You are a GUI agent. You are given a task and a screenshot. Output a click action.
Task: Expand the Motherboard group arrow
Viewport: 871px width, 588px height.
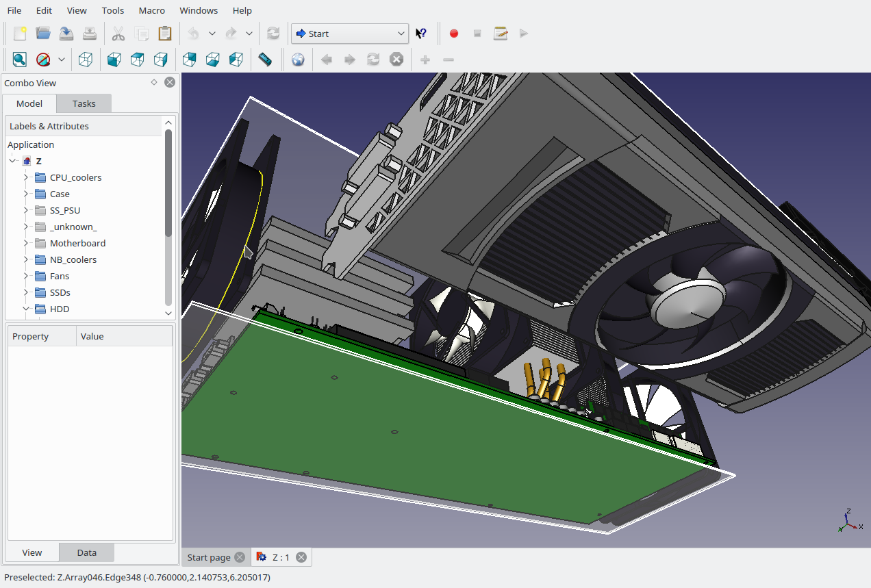[x=26, y=243]
